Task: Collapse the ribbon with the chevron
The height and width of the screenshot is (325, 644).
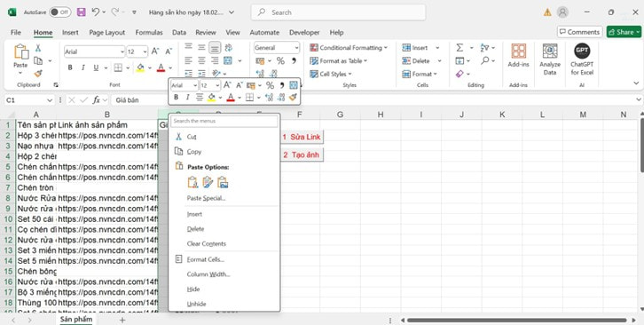Action: point(636,83)
